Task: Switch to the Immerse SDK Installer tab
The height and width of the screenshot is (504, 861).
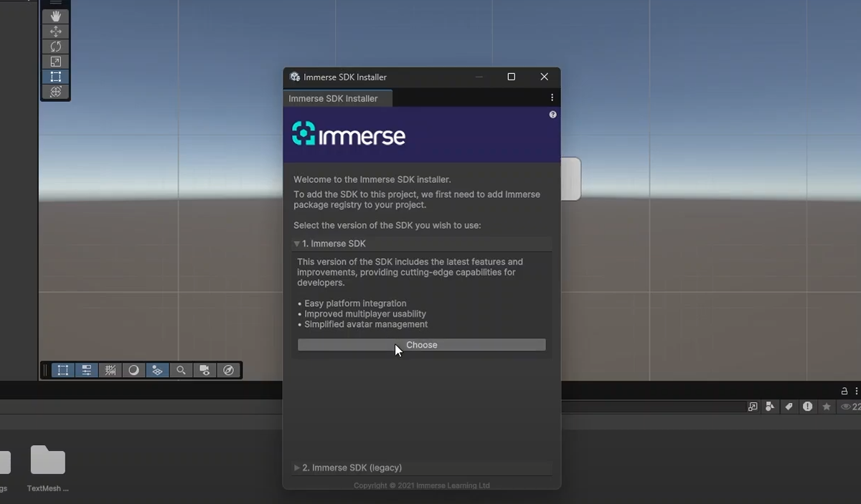Action: tap(338, 98)
